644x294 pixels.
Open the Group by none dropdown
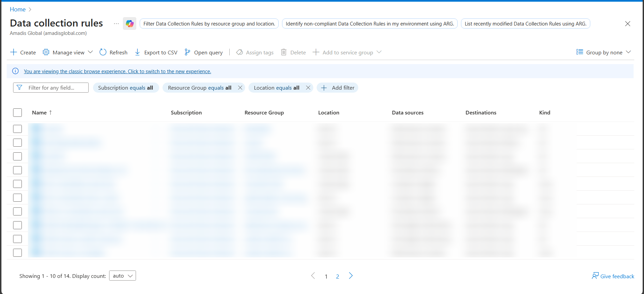tap(604, 52)
